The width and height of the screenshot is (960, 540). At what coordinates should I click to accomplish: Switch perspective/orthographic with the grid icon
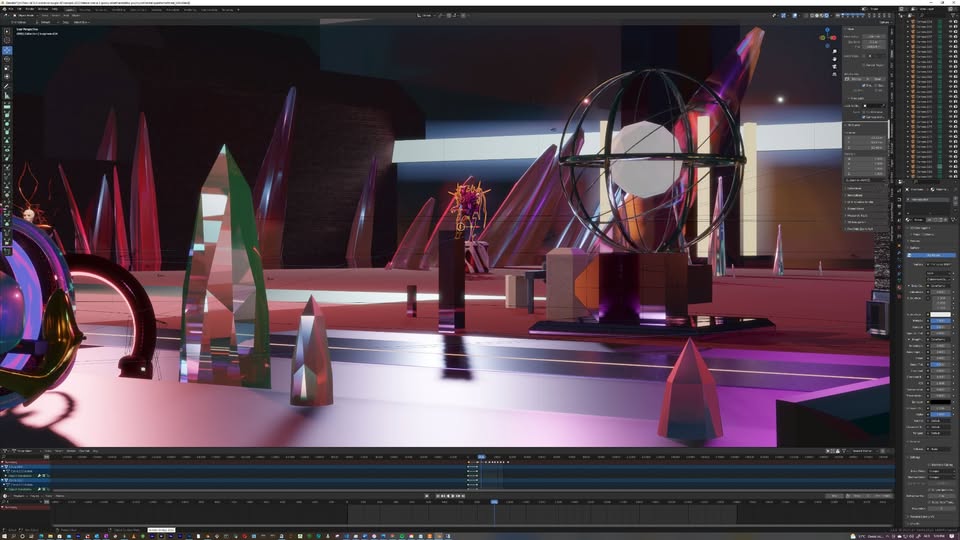(x=834, y=74)
